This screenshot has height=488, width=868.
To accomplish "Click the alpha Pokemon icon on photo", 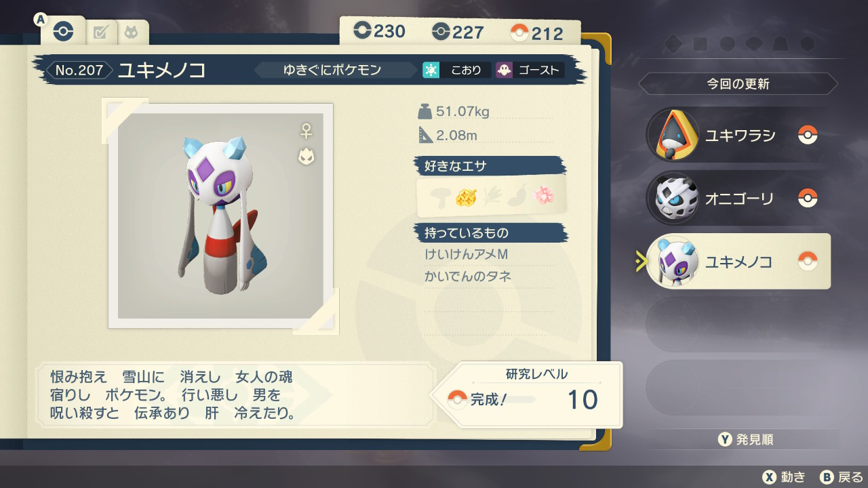I will point(306,157).
